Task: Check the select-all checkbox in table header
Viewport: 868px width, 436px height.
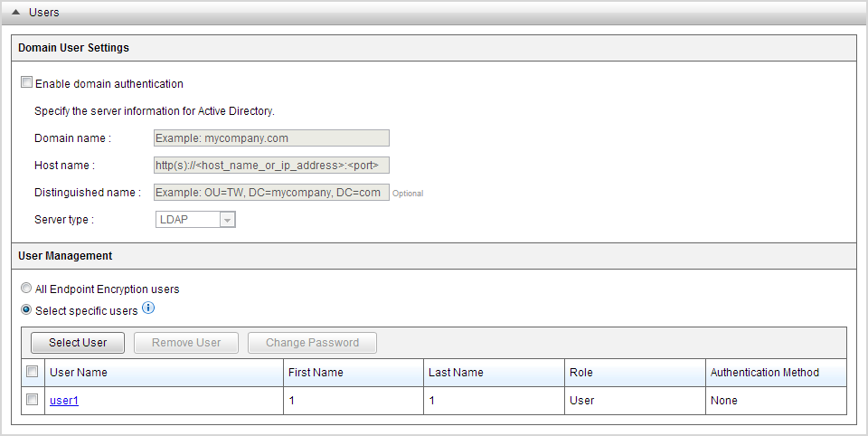Action: tap(33, 372)
